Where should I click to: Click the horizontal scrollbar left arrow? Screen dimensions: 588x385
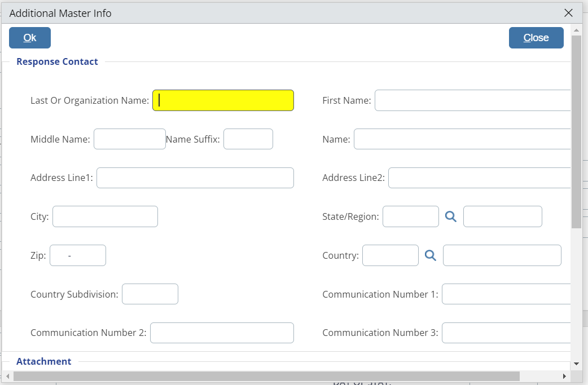(x=7, y=376)
